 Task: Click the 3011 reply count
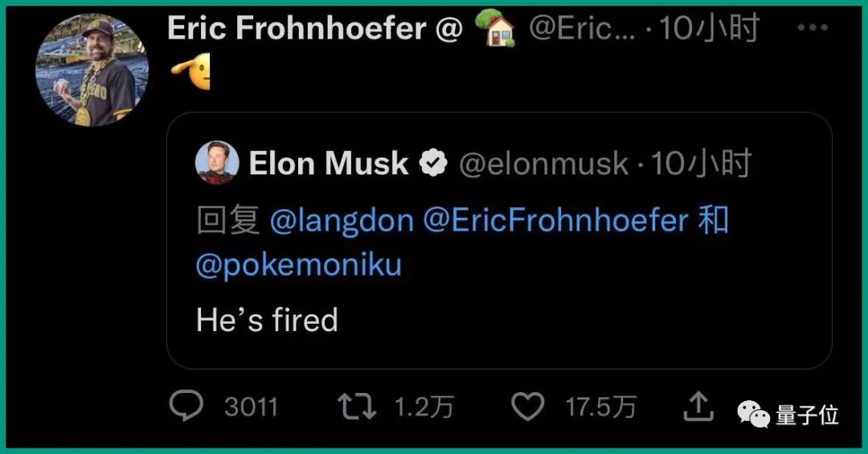click(251, 407)
